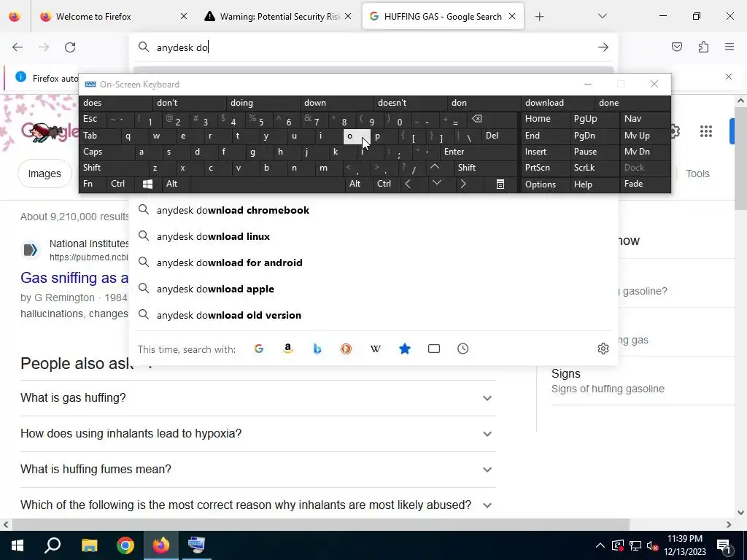
Task: Launch Chrome from the taskbar
Action: 125,545
